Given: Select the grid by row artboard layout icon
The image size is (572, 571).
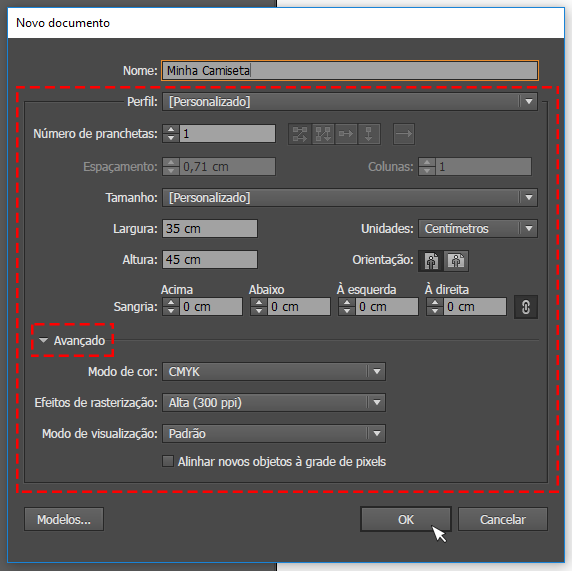Looking at the screenshot, I should pyautogui.click(x=300, y=134).
